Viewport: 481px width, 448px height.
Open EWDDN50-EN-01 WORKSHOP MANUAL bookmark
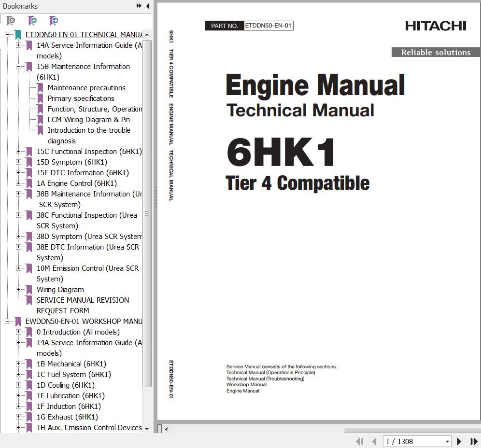click(x=84, y=322)
